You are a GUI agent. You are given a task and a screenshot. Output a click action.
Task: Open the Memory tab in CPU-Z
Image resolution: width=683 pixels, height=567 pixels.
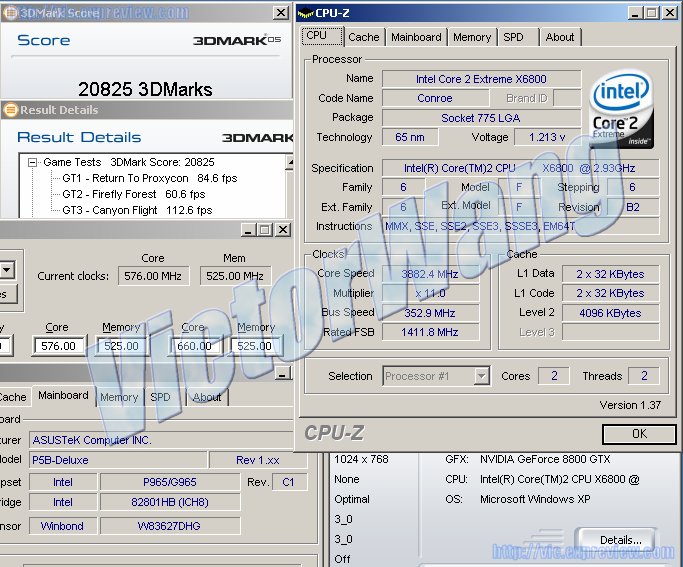tap(472, 37)
